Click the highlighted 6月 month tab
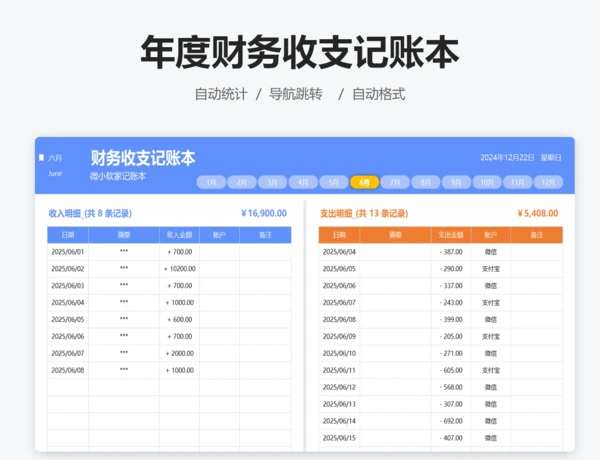The image size is (600, 460). (x=364, y=182)
